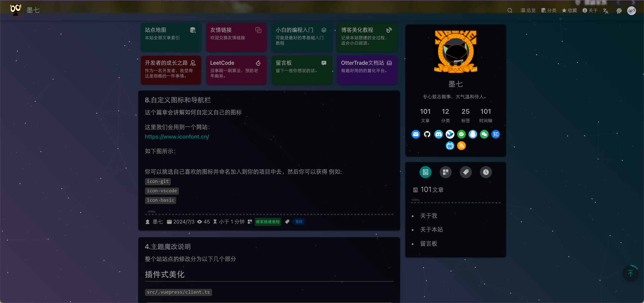Click the WeChat contact icon
The height and width of the screenshot is (303, 644).
(x=484, y=134)
